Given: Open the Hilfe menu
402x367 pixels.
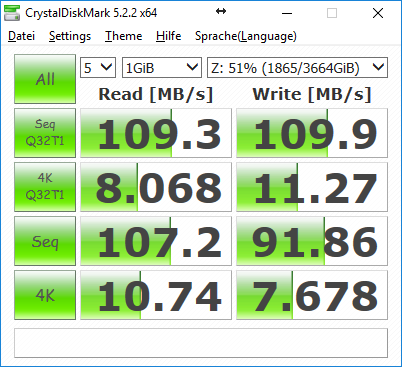Looking at the screenshot, I should 168,36.
